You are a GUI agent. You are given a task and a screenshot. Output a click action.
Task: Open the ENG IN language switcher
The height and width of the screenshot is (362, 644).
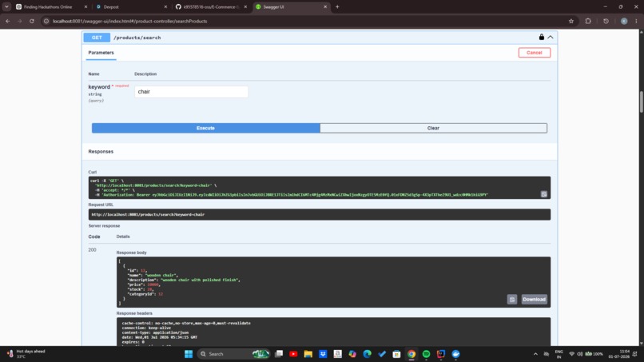click(x=559, y=354)
